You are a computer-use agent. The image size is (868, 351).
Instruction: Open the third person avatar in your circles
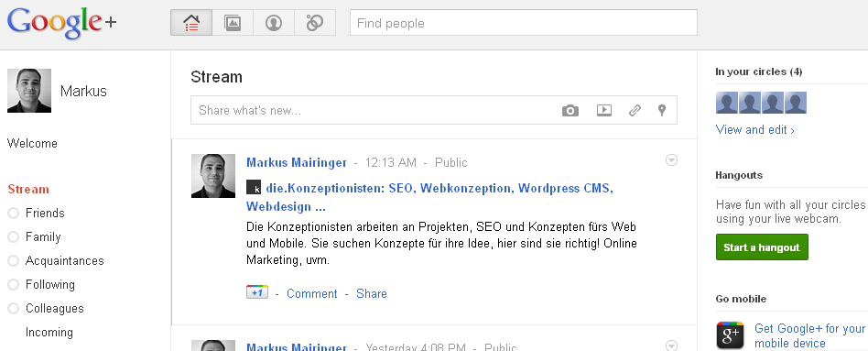click(x=772, y=104)
